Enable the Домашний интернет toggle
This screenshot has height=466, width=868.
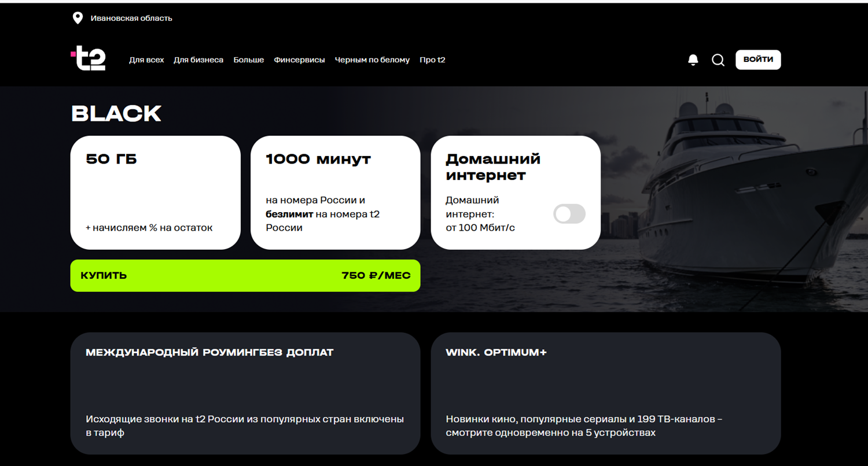569,214
